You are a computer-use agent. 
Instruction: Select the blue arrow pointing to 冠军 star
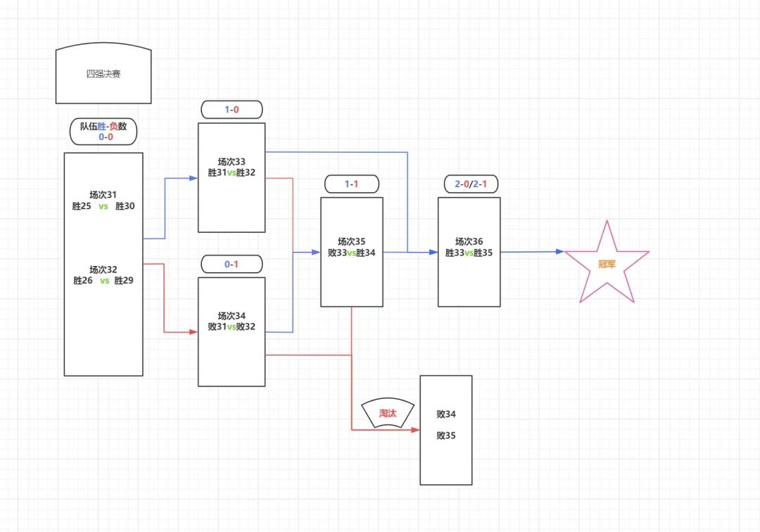coord(532,252)
